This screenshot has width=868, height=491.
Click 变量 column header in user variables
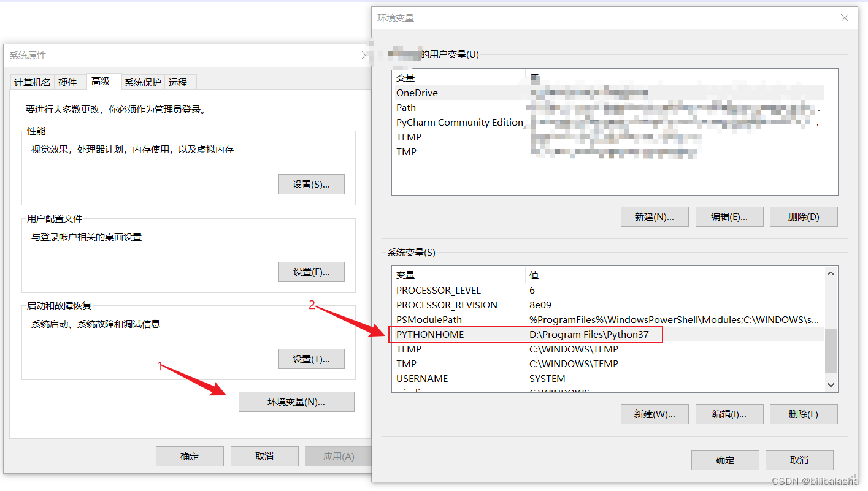[459, 77]
